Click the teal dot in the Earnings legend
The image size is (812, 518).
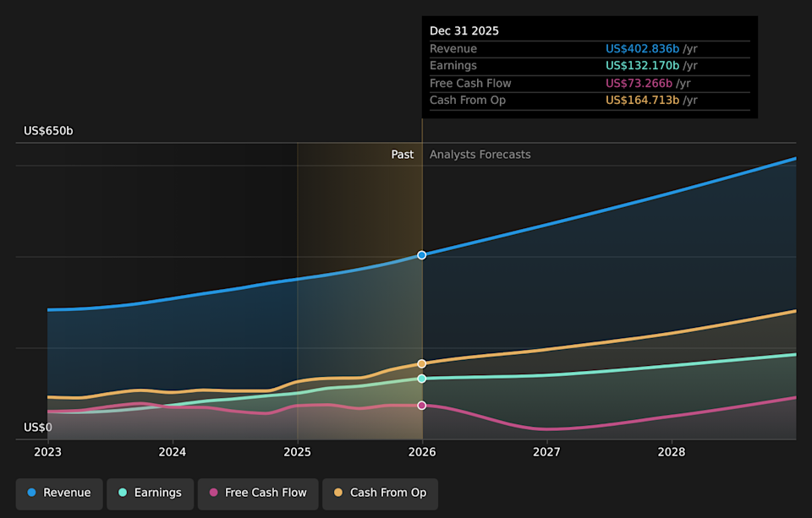(x=123, y=493)
